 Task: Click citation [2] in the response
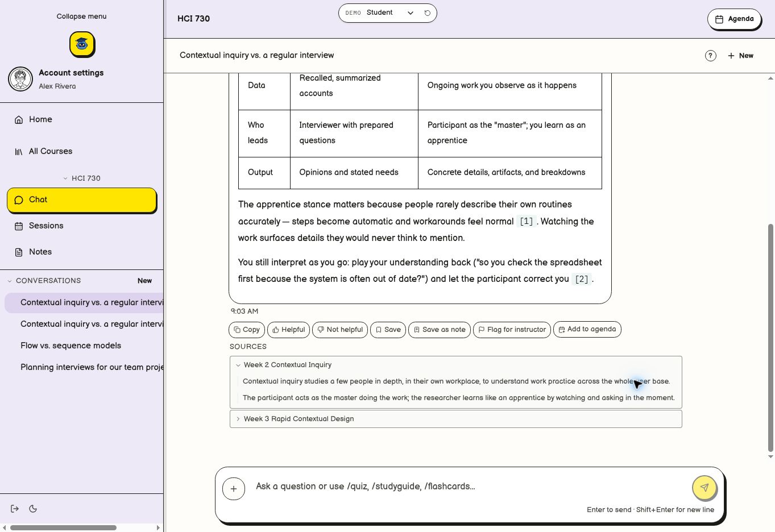(582, 279)
